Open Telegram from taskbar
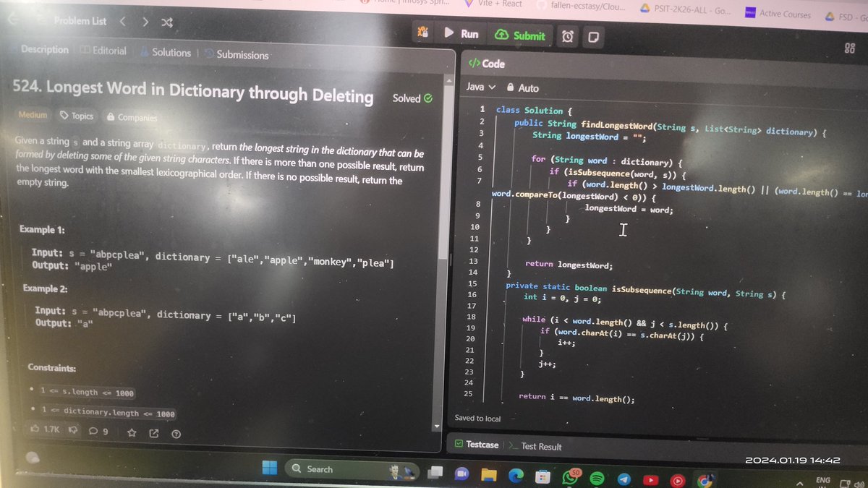868x488 pixels. coord(623,479)
